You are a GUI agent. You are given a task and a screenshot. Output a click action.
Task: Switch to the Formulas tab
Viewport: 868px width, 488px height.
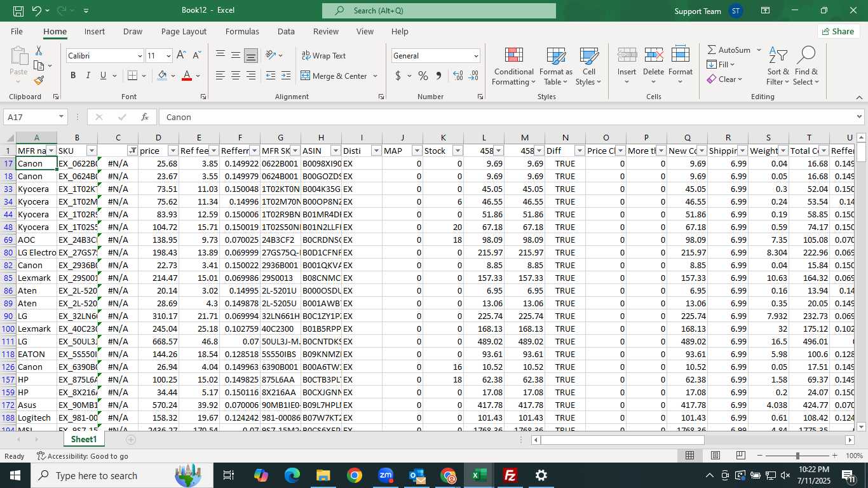pyautogui.click(x=242, y=31)
